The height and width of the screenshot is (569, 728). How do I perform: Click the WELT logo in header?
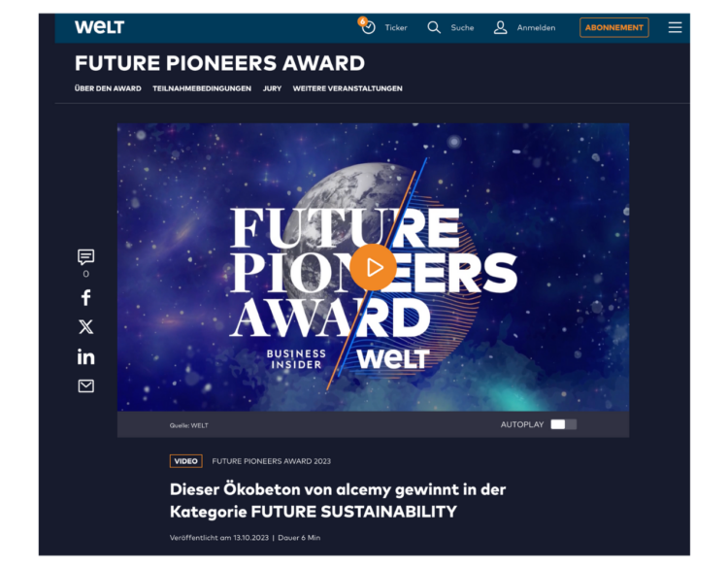coord(99,27)
